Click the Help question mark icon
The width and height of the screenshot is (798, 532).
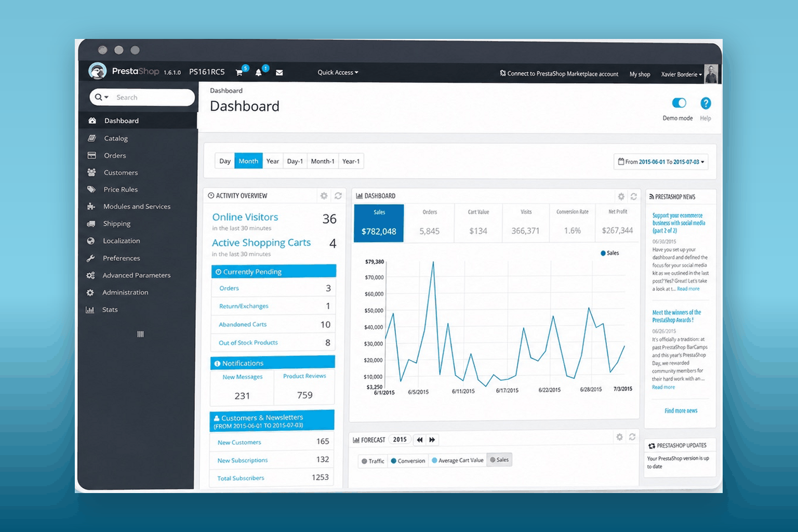(x=706, y=103)
